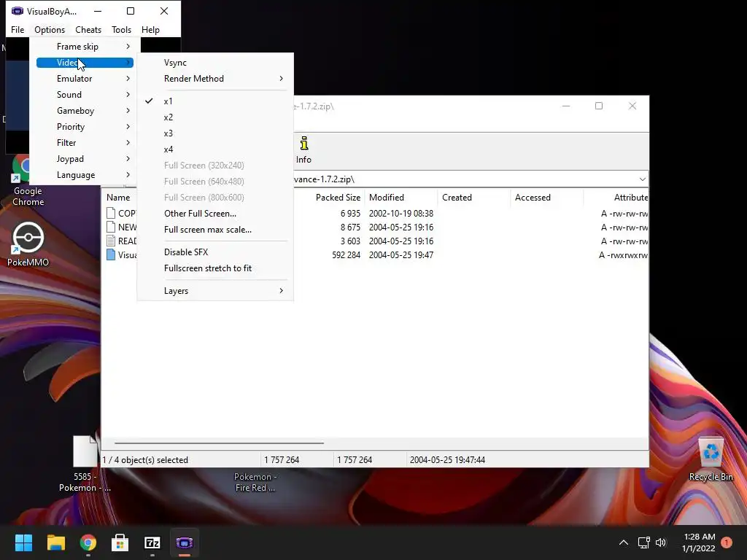Expand the Sound submenu

[x=85, y=94]
